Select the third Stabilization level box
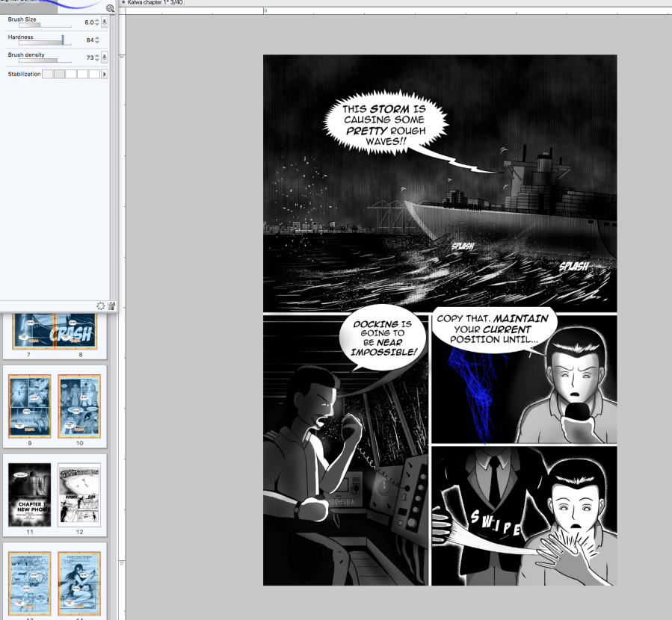 pyautogui.click(x=71, y=74)
